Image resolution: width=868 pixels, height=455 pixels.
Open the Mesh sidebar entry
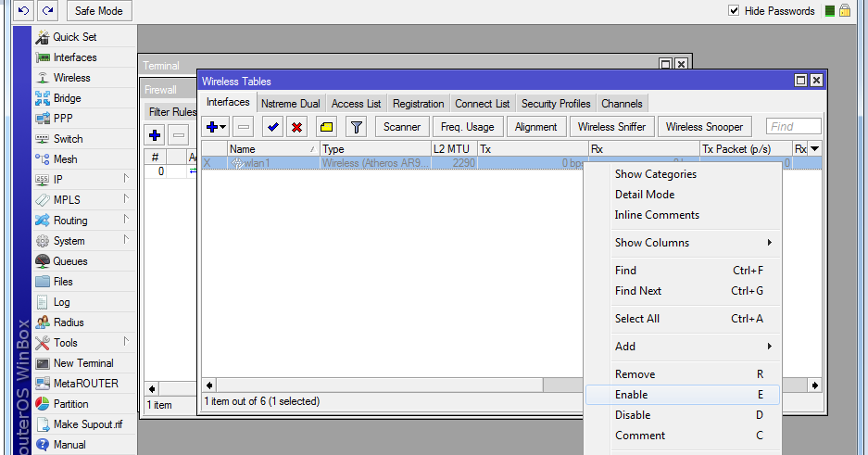point(65,159)
